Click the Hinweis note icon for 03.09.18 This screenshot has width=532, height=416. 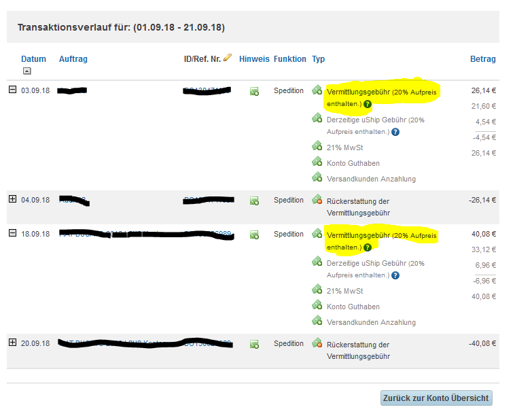[254, 91]
